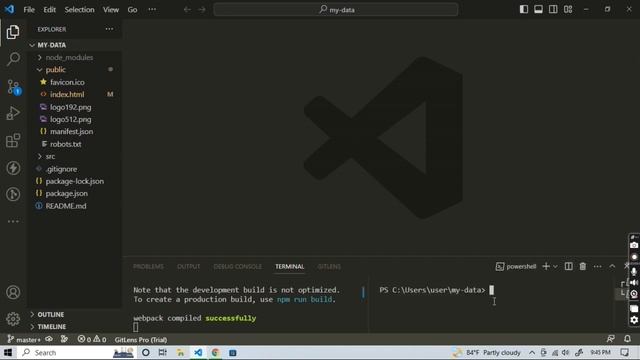This screenshot has height=360, width=640.
Task: Open the Search view in activity bar
Action: pos(13,59)
